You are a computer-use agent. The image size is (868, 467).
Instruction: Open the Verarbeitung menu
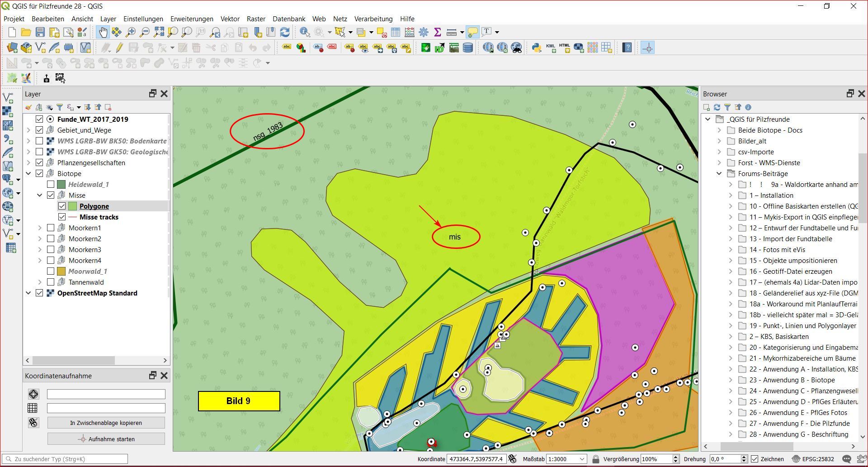[x=373, y=19]
